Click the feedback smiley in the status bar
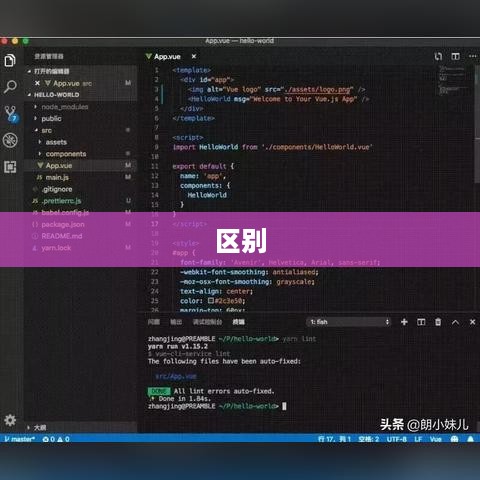The image size is (480, 480). [x=454, y=439]
